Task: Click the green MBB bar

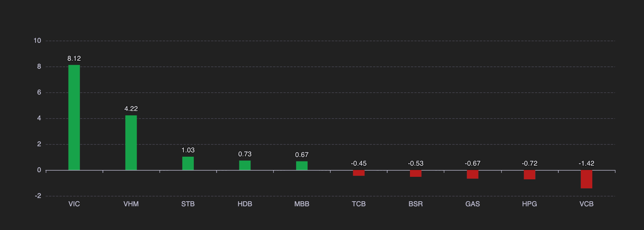Action: pos(302,166)
